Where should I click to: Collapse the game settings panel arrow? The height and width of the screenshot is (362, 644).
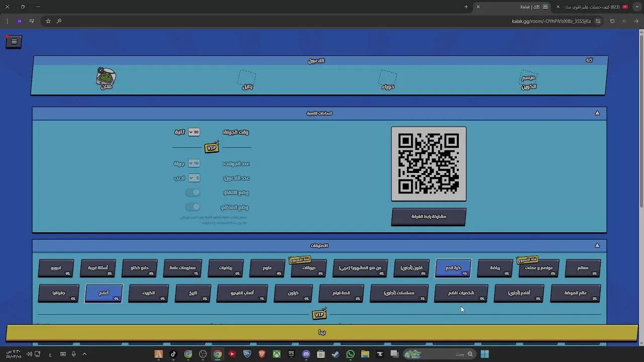tap(597, 113)
